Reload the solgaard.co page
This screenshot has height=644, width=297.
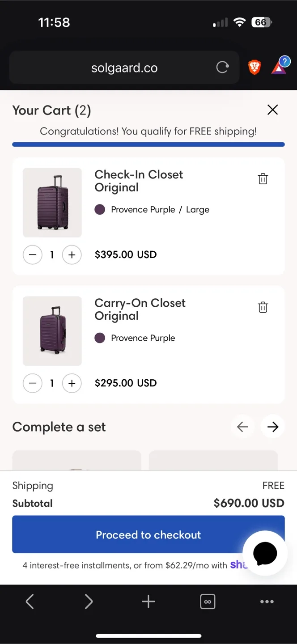pyautogui.click(x=222, y=67)
